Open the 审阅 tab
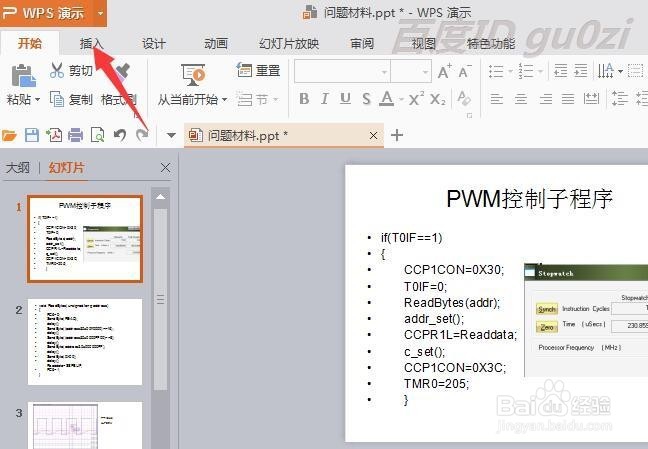The height and width of the screenshot is (449, 648). (x=362, y=43)
